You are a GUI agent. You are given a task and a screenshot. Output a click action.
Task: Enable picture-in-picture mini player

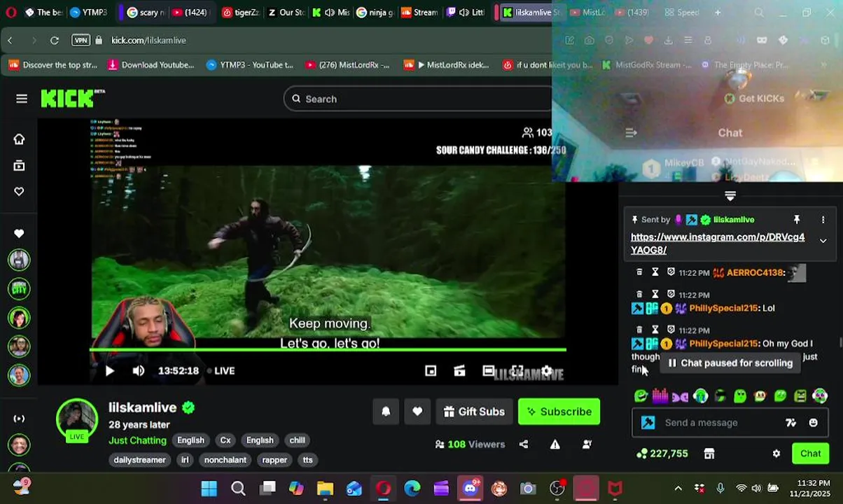[431, 371]
